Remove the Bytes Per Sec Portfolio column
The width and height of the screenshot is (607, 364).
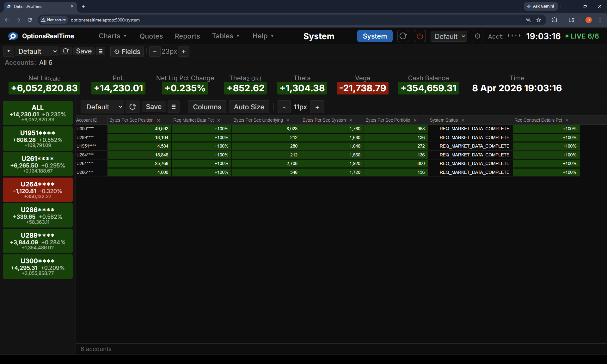click(x=415, y=120)
